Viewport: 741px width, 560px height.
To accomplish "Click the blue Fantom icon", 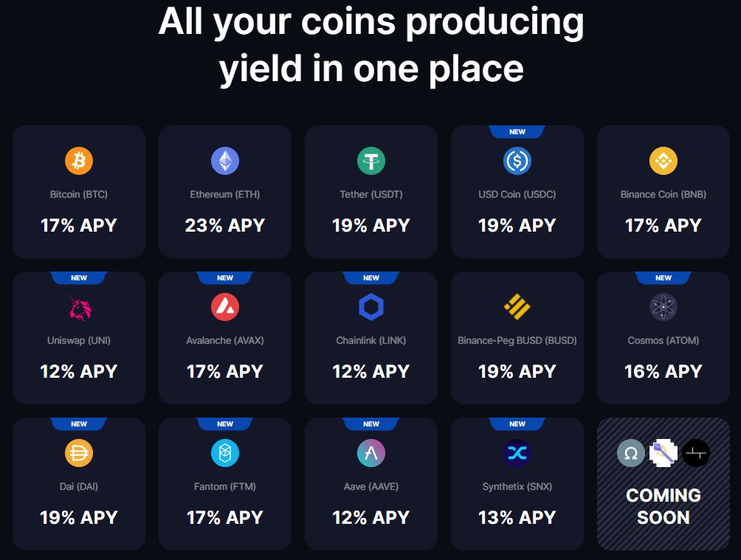I will coord(225,453).
